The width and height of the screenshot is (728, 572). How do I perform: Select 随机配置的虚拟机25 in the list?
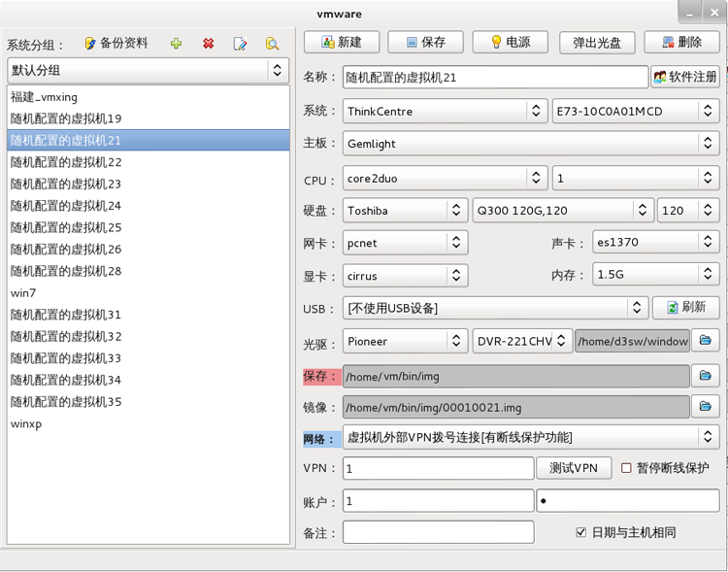click(149, 227)
